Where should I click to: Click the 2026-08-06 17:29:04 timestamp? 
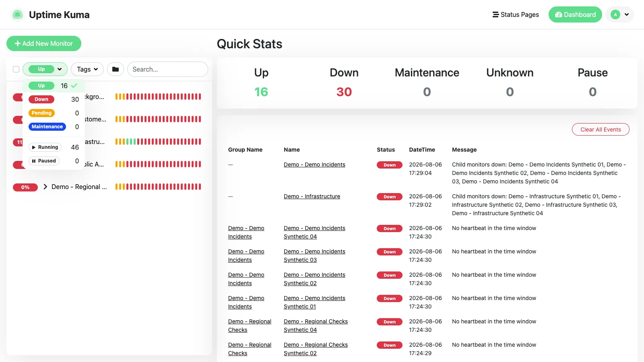425,169
